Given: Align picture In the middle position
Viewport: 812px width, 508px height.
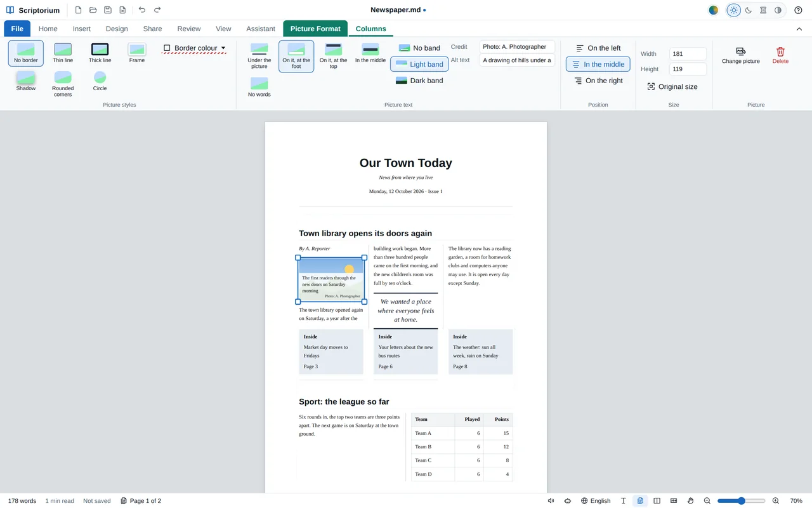Looking at the screenshot, I should 598,64.
